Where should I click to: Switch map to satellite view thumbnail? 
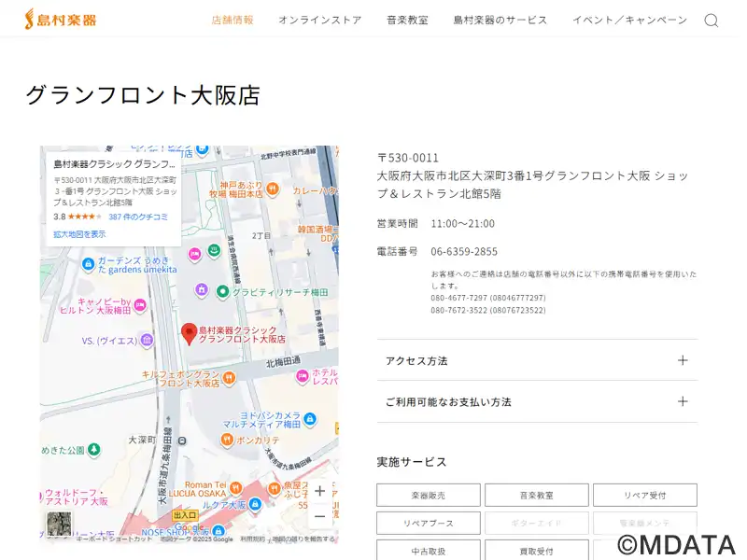(x=58, y=525)
